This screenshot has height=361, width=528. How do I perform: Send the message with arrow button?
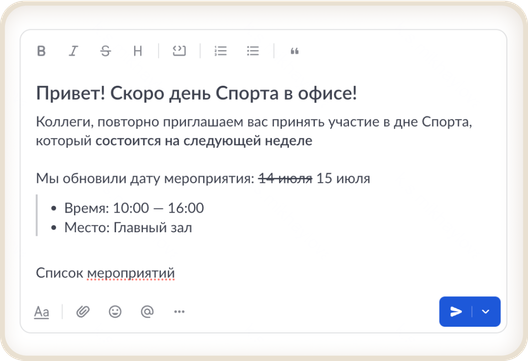(x=456, y=311)
